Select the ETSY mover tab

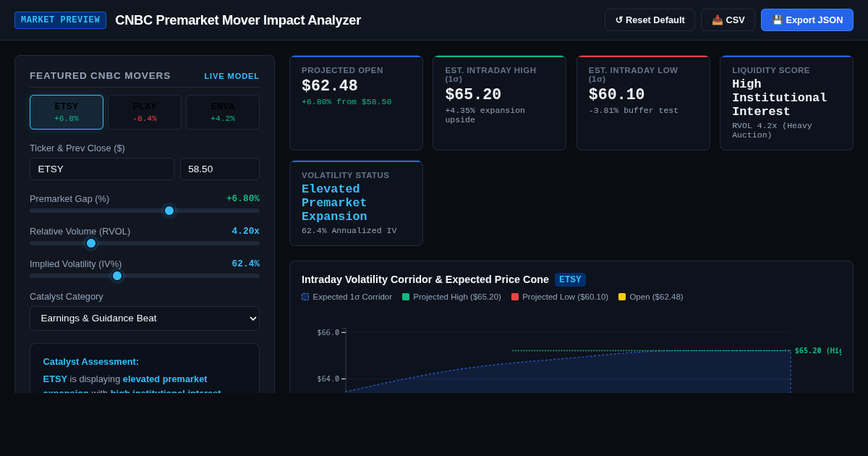click(67, 112)
